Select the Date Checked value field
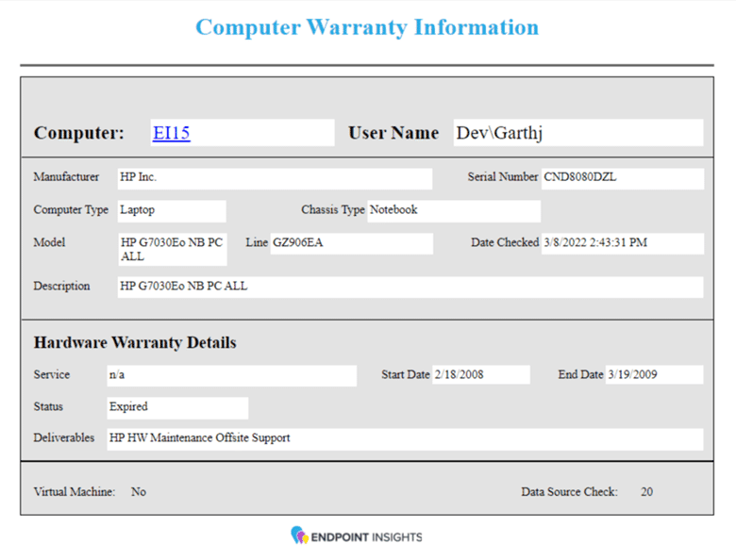 pos(622,243)
